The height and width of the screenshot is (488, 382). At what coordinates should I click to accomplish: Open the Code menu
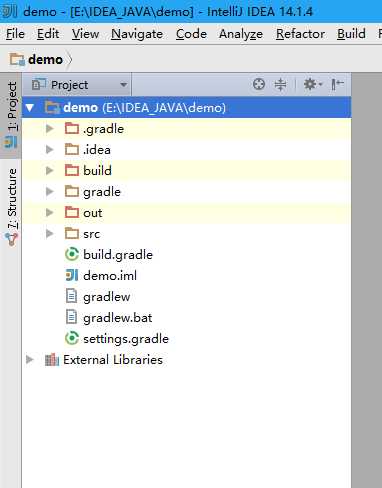point(191,34)
